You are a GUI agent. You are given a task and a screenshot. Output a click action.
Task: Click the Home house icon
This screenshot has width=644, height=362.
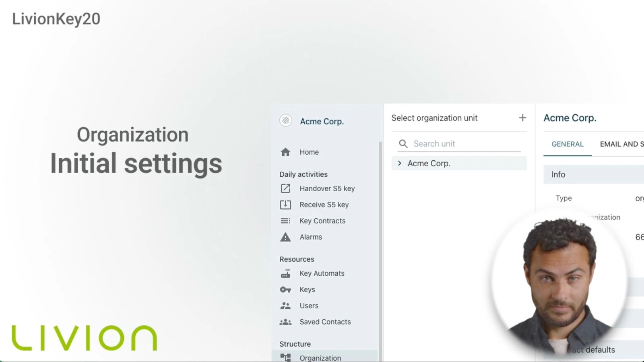pyautogui.click(x=285, y=152)
